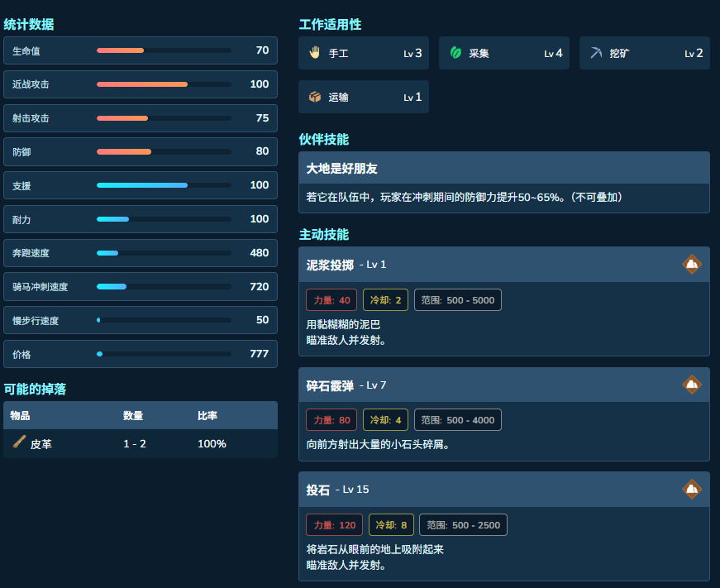The height and width of the screenshot is (588, 720).
Task: Click the 慢步行速度 value 50
Action: coord(263,320)
